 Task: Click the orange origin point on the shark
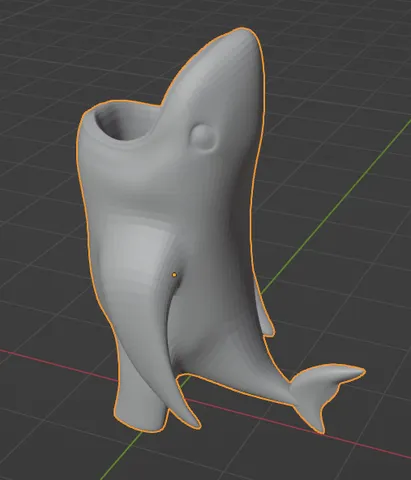click(174, 275)
